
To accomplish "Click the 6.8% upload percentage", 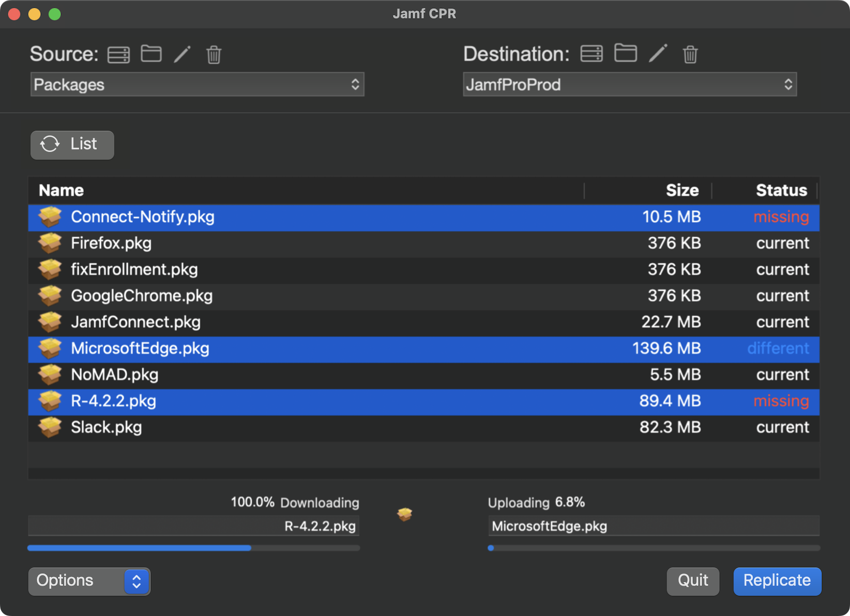I will (570, 502).
